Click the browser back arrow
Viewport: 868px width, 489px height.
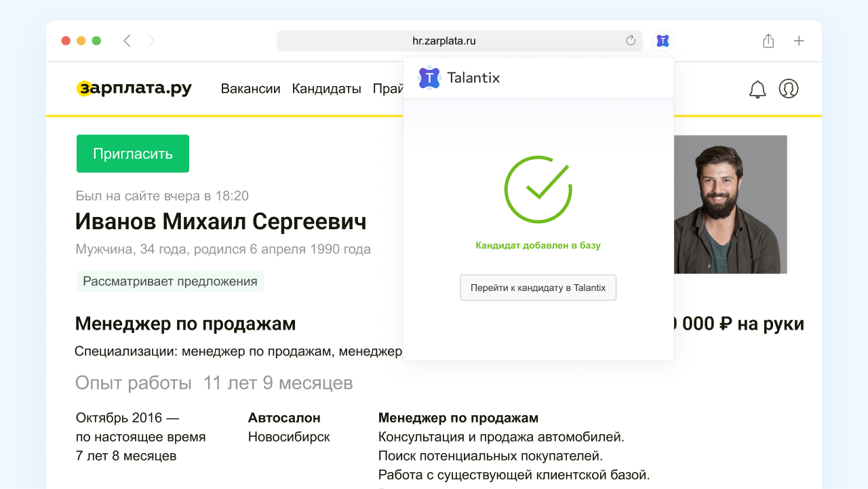tap(127, 41)
